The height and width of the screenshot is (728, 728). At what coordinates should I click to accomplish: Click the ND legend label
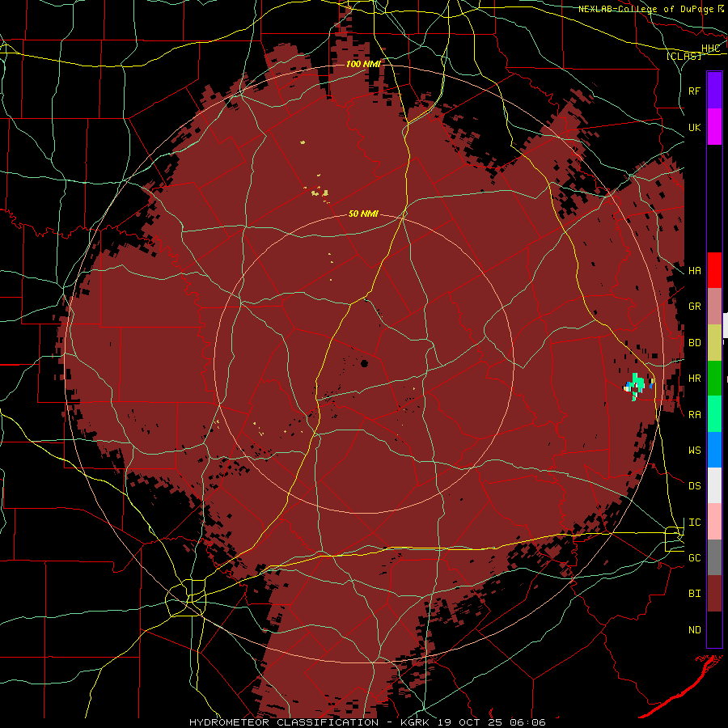point(695,630)
